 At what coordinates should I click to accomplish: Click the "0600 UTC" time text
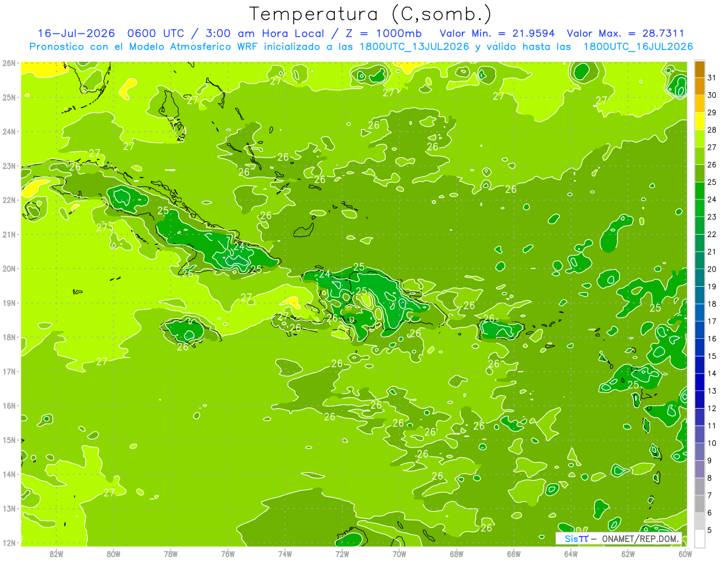pyautogui.click(x=155, y=33)
